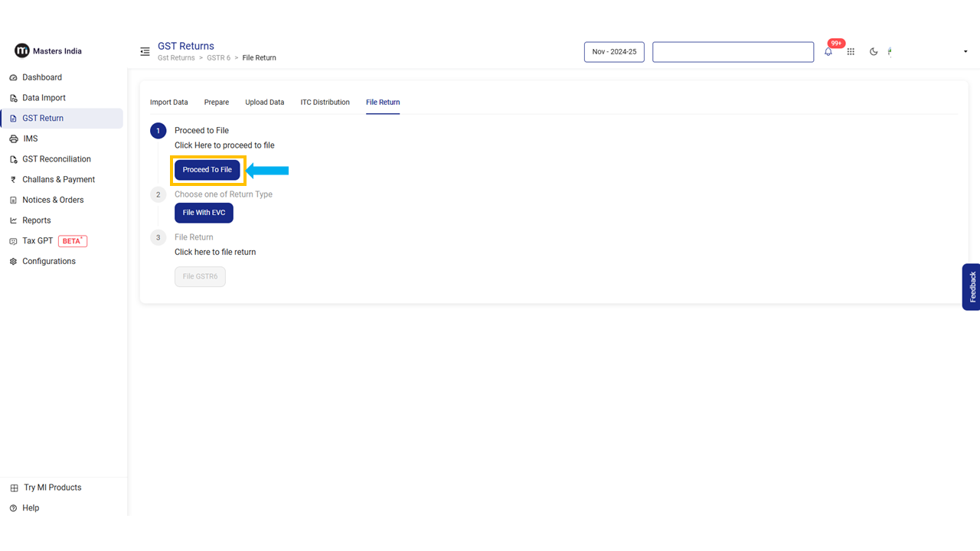Switch to the ITC Distribution tab
Screen dimensions: 980x551
click(x=325, y=103)
